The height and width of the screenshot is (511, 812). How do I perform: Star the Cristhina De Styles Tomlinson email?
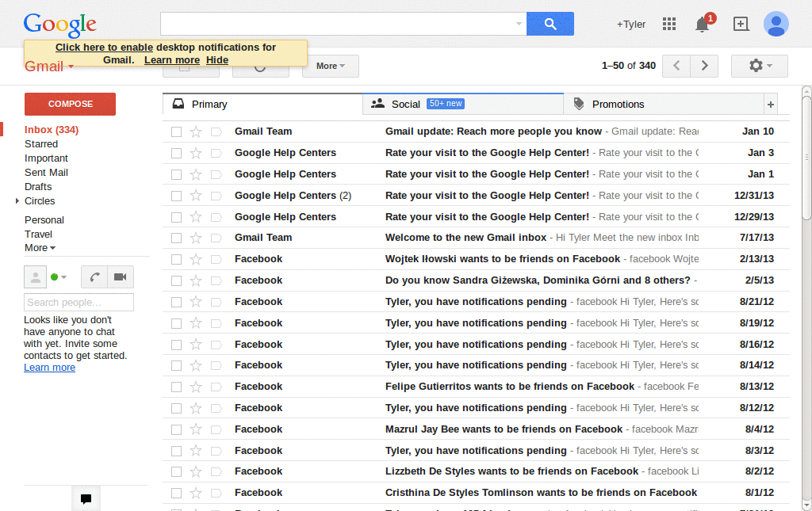(x=196, y=493)
